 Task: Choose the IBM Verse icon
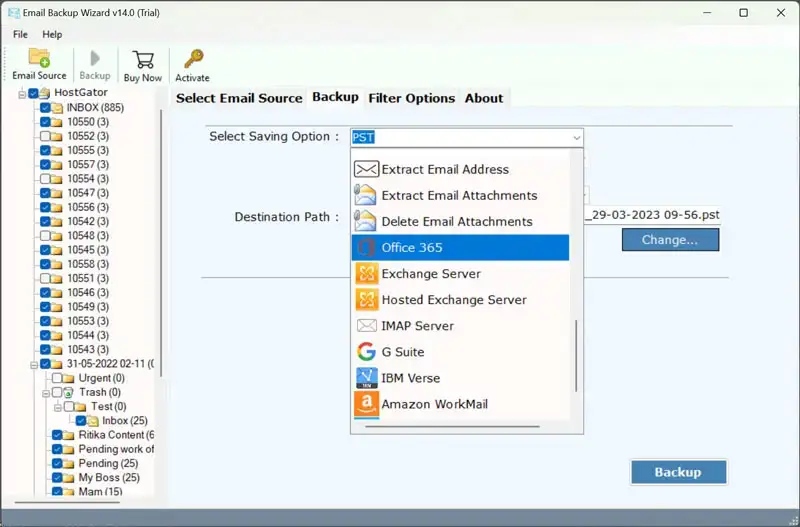tap(367, 378)
